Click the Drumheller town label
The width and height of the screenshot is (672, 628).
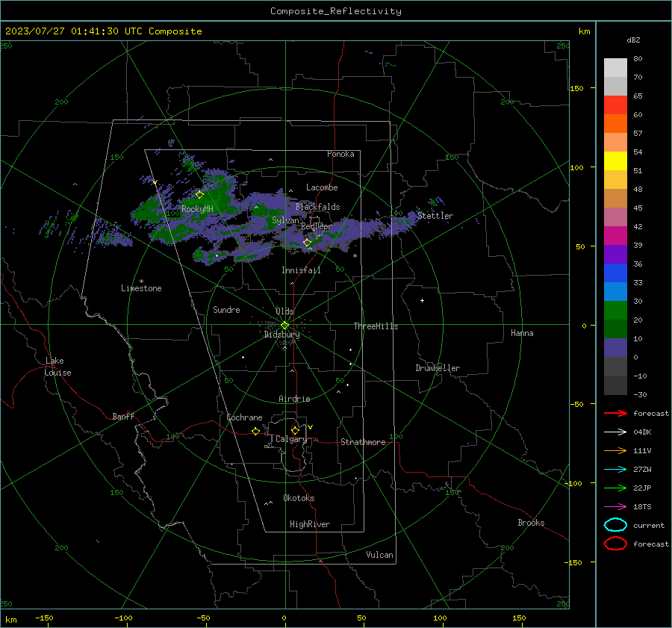[x=438, y=368]
